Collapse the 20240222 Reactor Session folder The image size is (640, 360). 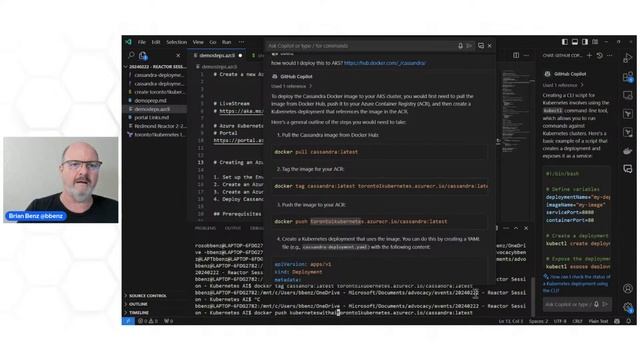point(156,67)
